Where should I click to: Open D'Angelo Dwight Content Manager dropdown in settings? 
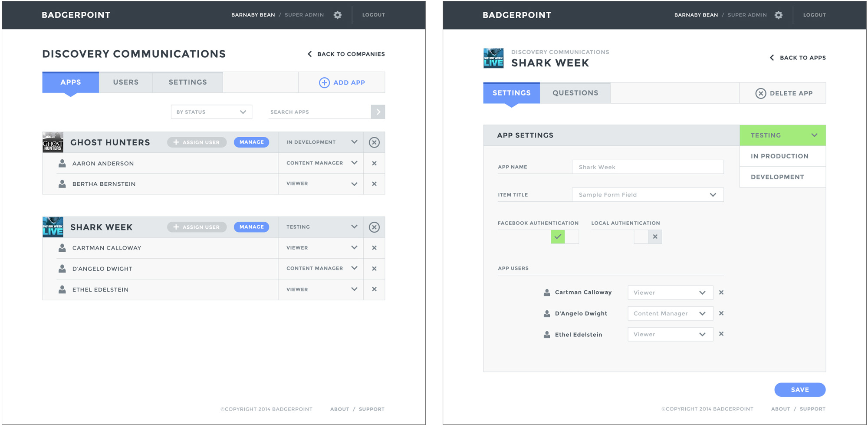point(671,313)
